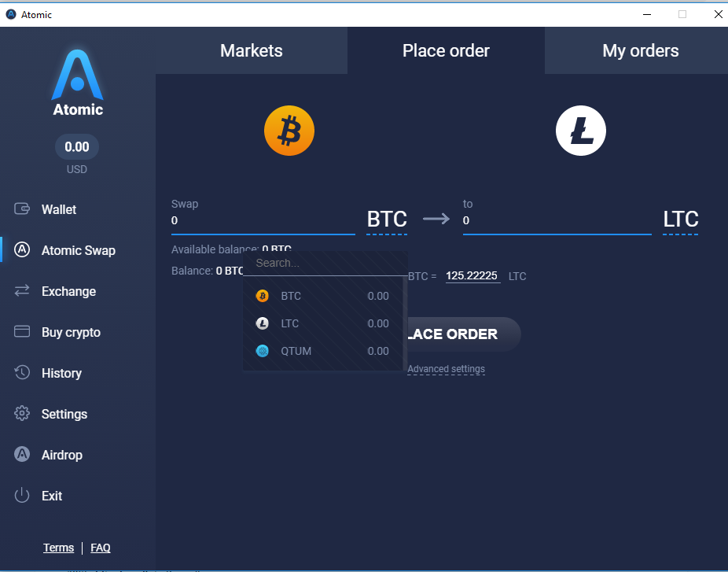
Task: Click the Exit power icon
Action: (22, 496)
